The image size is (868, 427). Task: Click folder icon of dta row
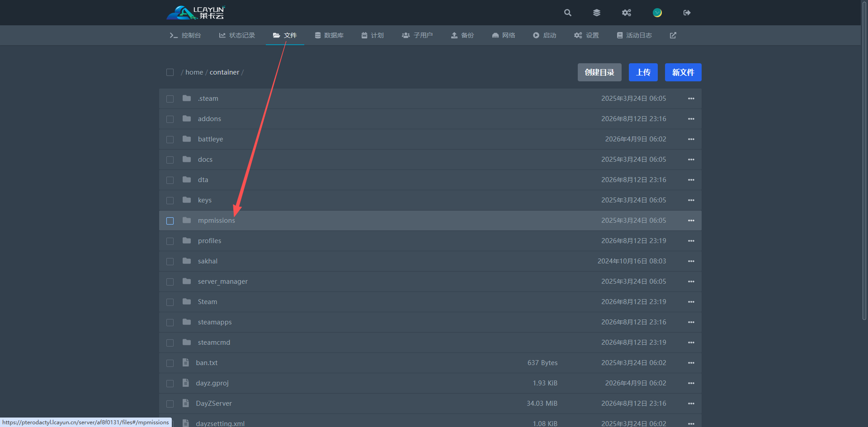point(187,179)
